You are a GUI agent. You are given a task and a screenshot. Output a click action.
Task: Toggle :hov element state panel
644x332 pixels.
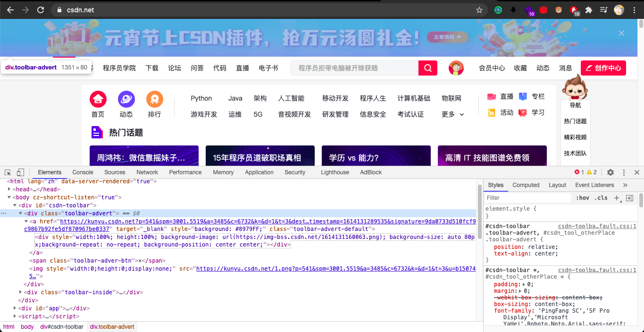pyautogui.click(x=583, y=198)
